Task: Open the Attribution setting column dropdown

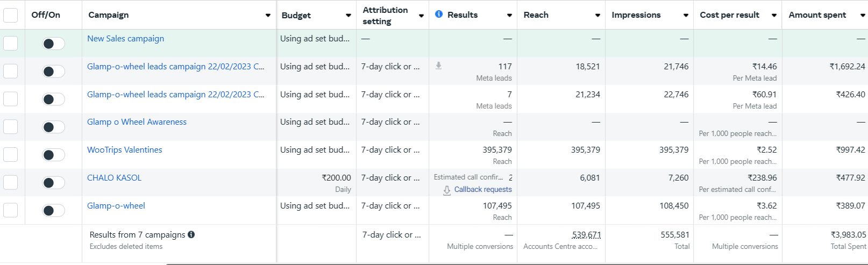Action: click(x=421, y=16)
